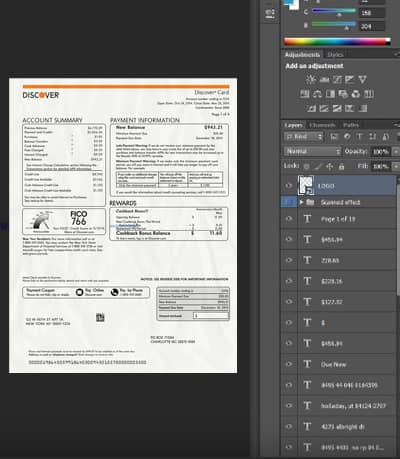Click the Fill 100% field
The image size is (400, 459).
coord(380,166)
